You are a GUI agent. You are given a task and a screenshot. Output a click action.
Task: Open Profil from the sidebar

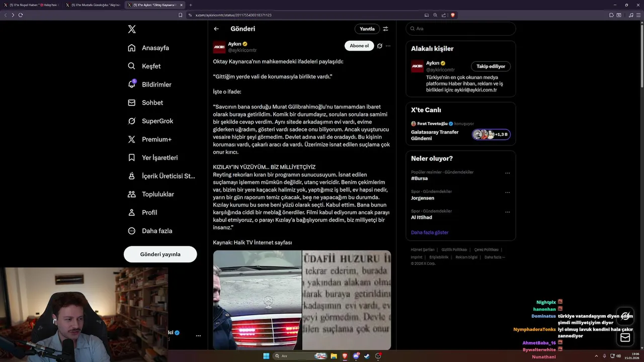point(142,213)
